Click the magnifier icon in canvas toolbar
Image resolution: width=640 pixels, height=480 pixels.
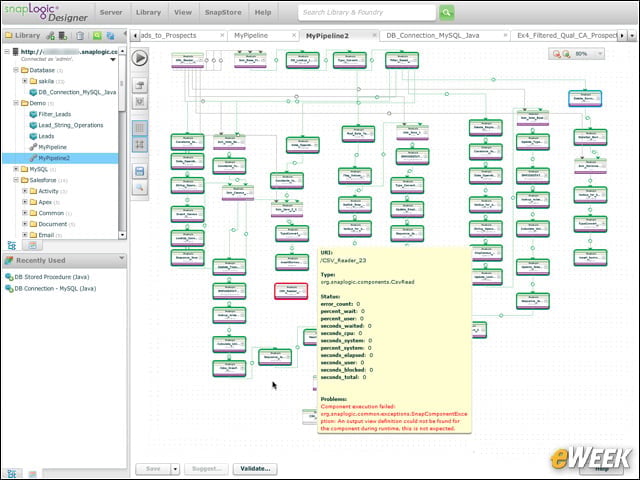pyautogui.click(x=140, y=188)
